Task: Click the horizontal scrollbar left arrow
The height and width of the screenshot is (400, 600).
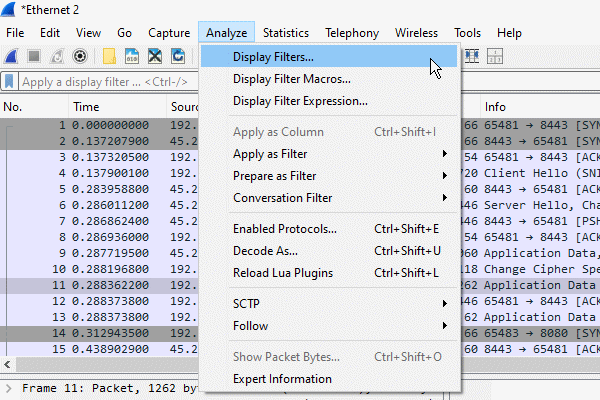Action: tap(7, 364)
